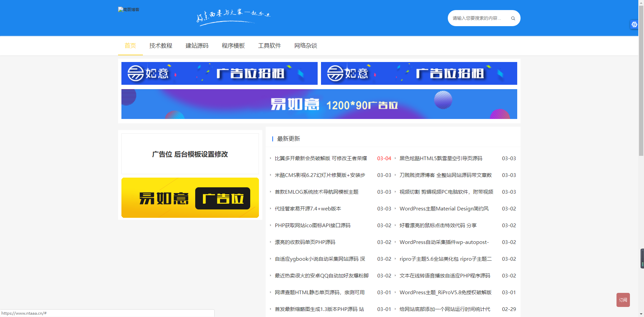644x317 pixels.
Task: Open the 网络杂谈 section
Action: (x=306, y=46)
